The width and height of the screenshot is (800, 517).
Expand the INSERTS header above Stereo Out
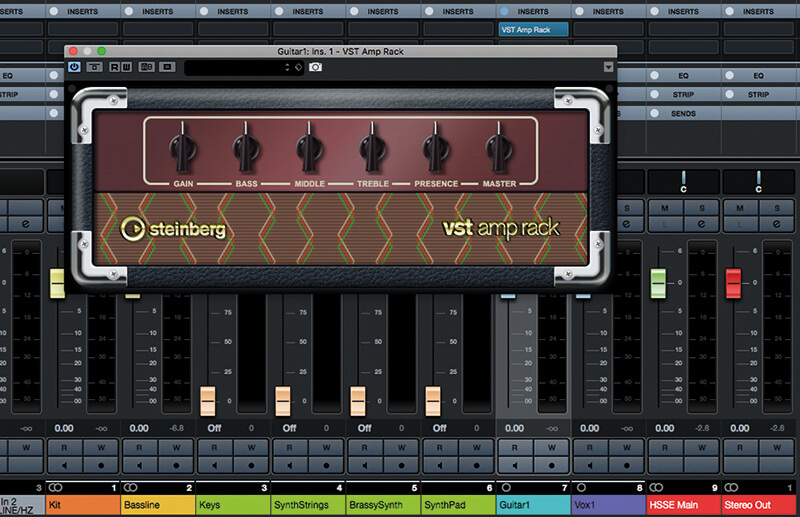click(x=759, y=11)
